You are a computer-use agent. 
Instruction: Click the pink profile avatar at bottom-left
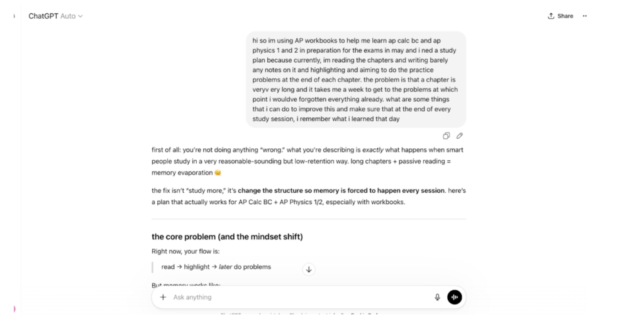pos(14,308)
